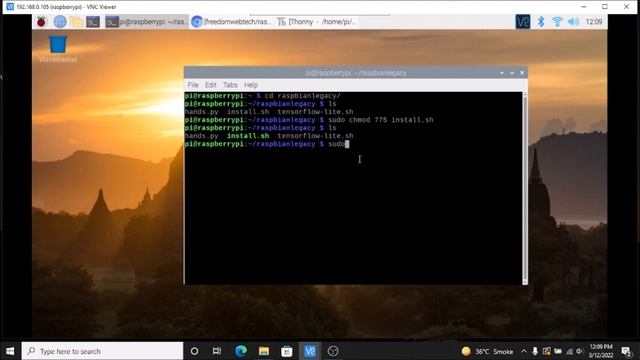Open Windows clock showing 12:09 PM
The width and height of the screenshot is (640, 360).
pos(601,351)
